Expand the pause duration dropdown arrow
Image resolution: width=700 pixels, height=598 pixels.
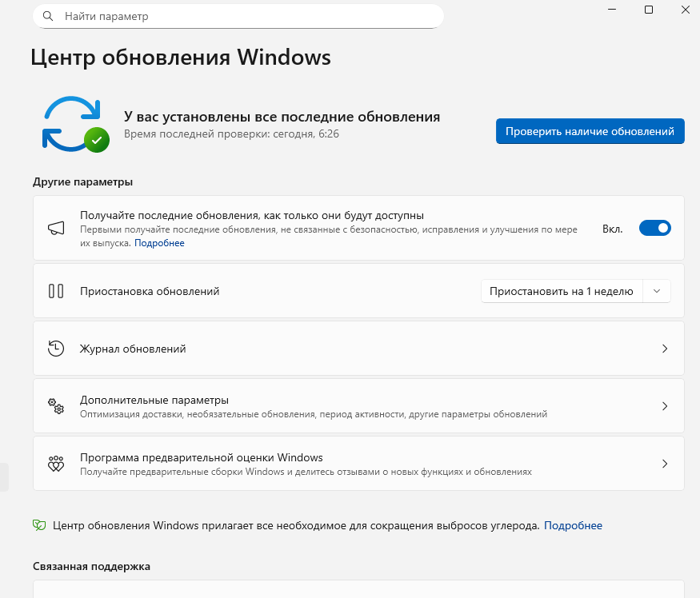(656, 291)
